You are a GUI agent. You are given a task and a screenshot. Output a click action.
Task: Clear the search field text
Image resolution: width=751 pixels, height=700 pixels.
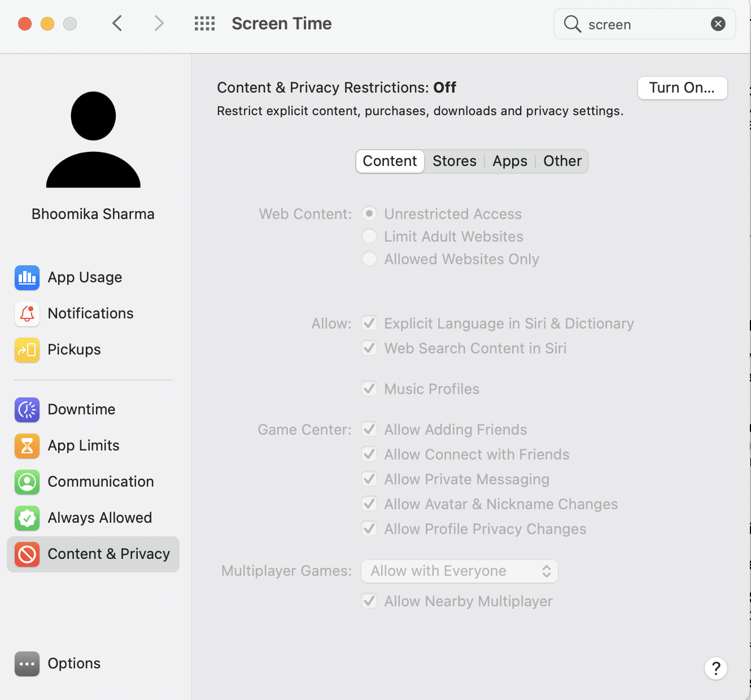[717, 24]
